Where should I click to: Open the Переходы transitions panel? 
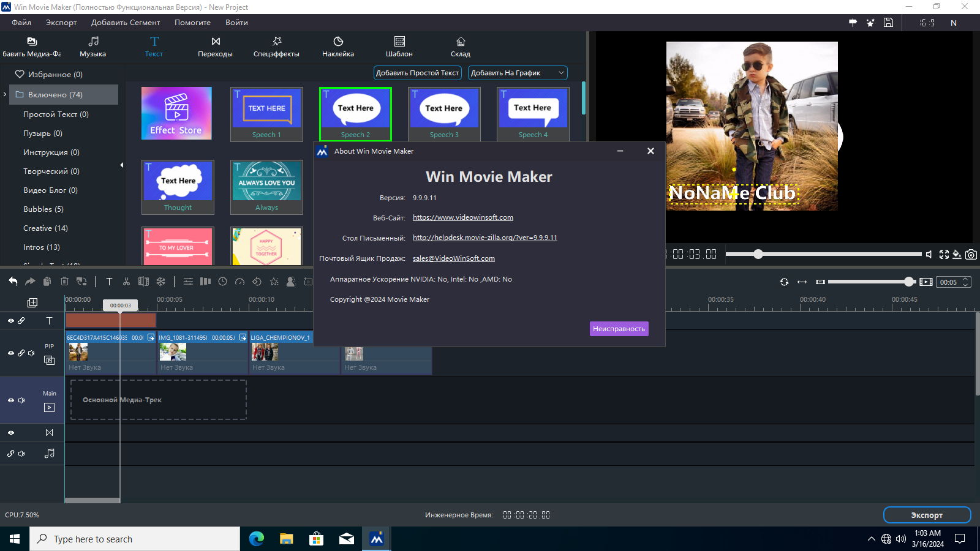point(215,47)
